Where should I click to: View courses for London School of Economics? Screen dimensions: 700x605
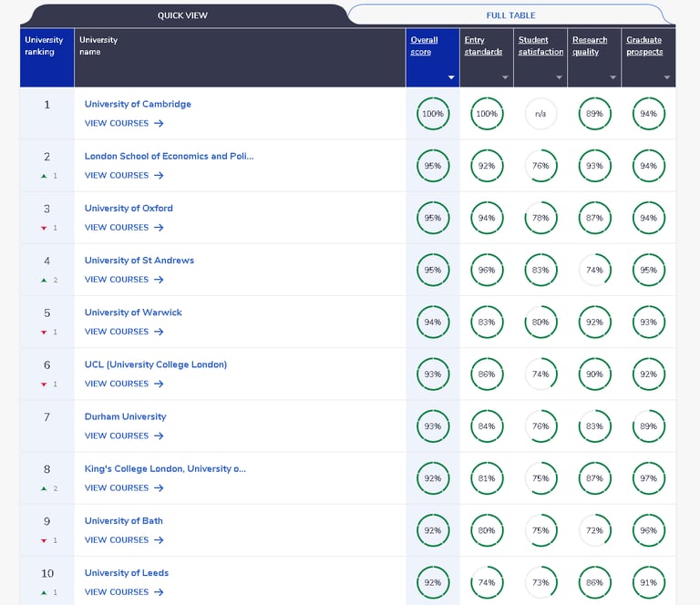point(124,175)
